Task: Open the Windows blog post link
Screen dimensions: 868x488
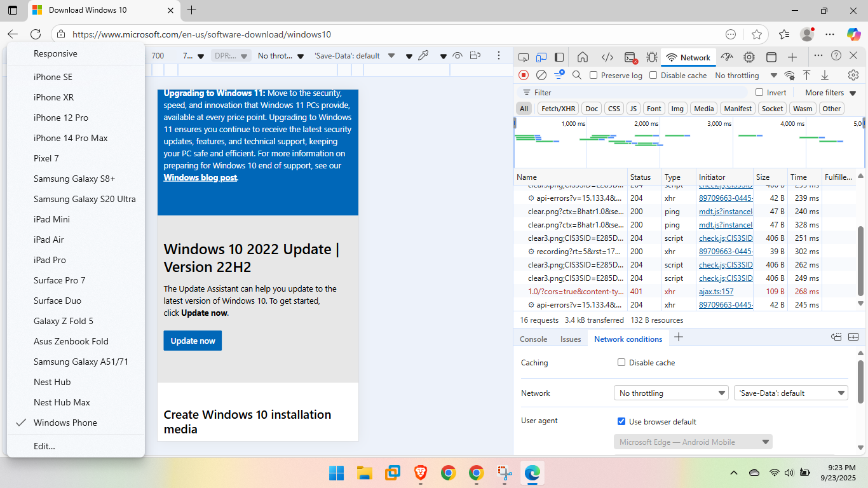Action: (x=200, y=178)
